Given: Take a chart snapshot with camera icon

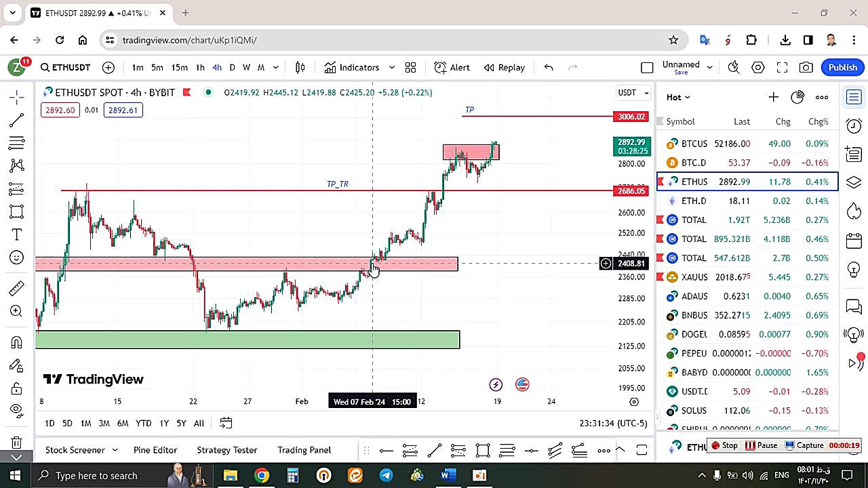Looking at the screenshot, I should [x=806, y=67].
